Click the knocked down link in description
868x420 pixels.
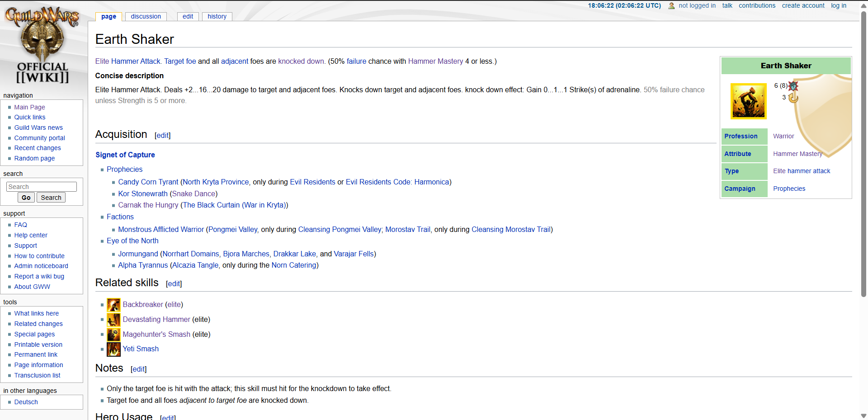pos(301,61)
